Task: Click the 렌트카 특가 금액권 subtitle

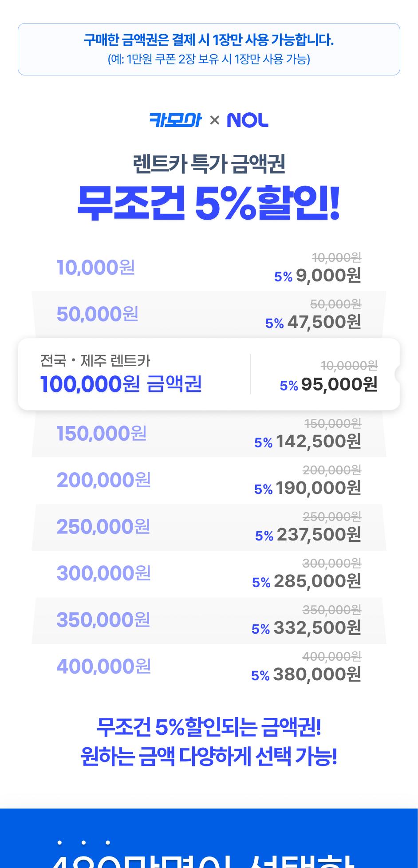Action: point(209,164)
